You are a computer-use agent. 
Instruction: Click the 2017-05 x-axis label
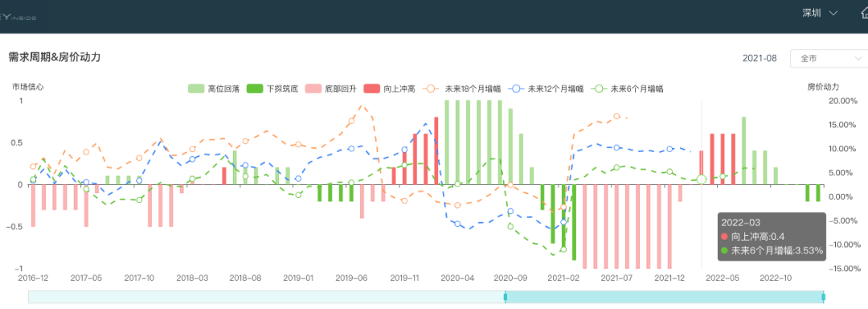pos(86,278)
